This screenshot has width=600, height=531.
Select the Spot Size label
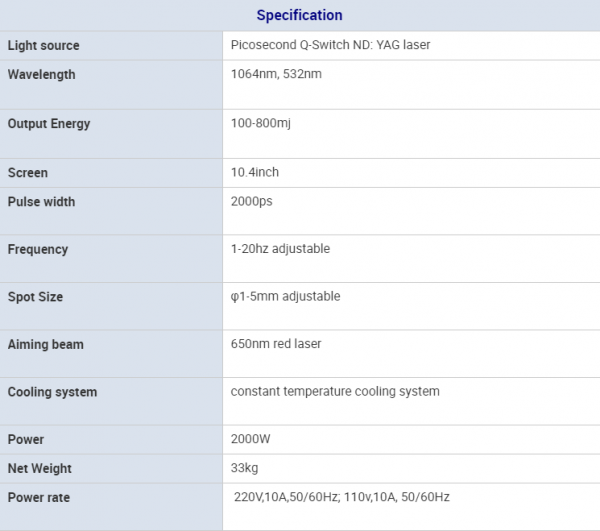coord(36,297)
